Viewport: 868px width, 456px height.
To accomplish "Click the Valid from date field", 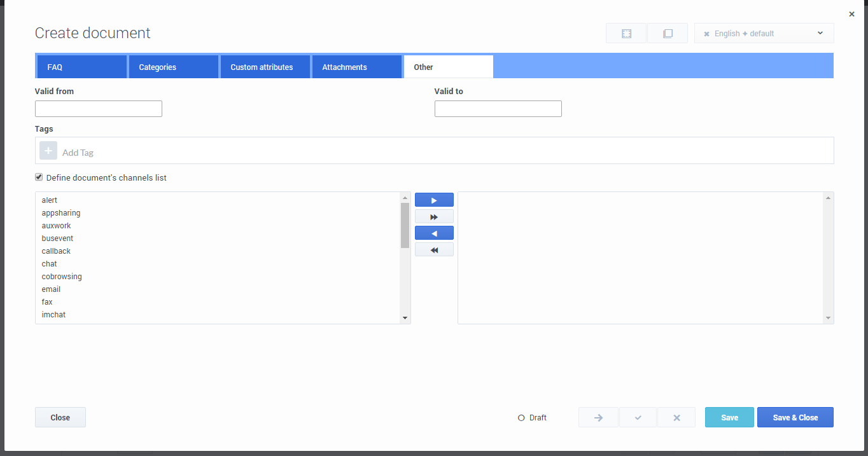I will coord(99,109).
